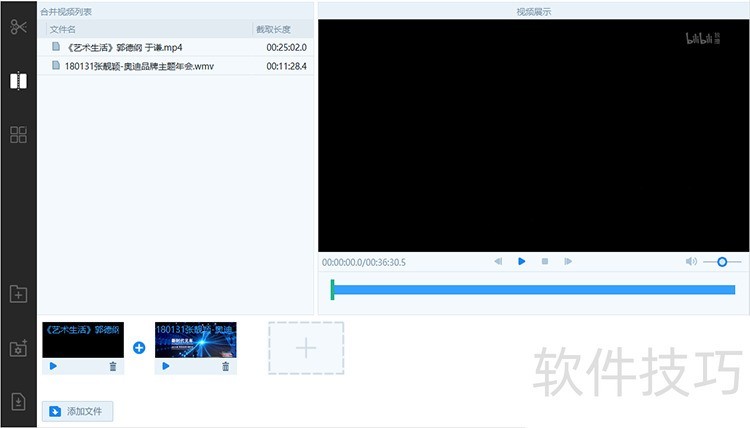Image resolution: width=750 pixels, height=428 pixels.
Task: Click the 00:11:28.4 length cell
Action: (x=287, y=66)
